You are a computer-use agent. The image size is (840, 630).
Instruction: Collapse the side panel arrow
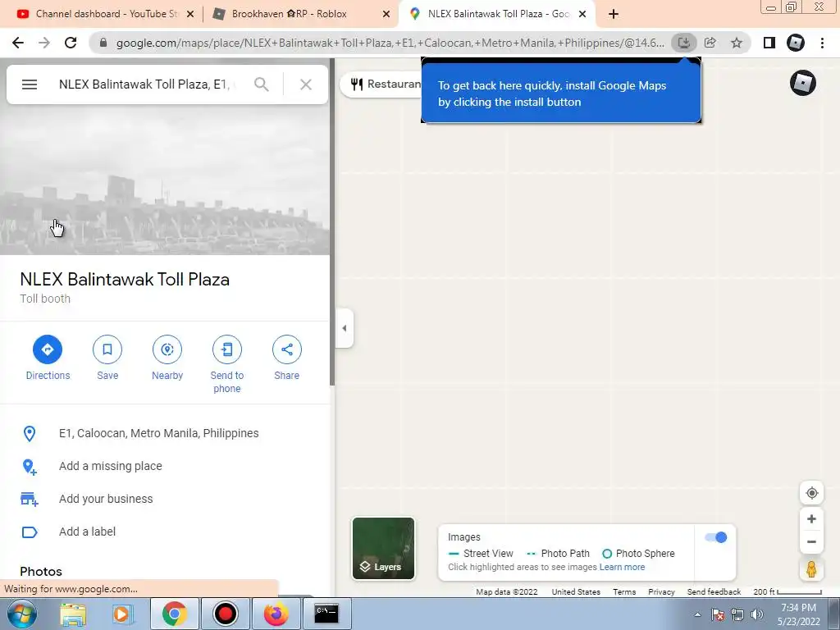(x=345, y=328)
